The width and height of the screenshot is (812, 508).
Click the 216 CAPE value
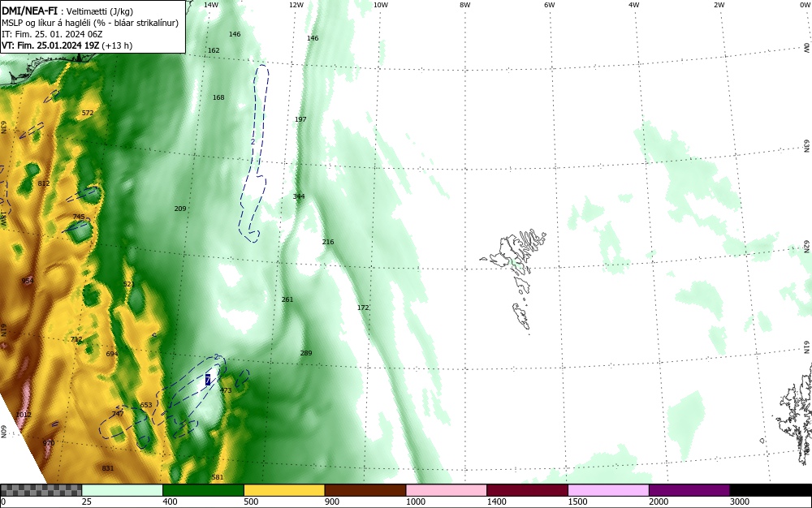(x=328, y=242)
